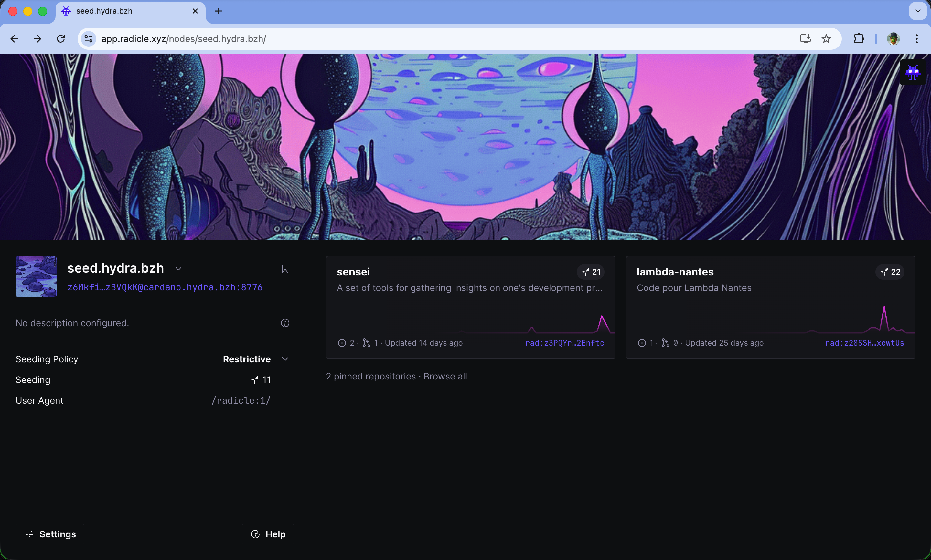Click the install app icon in address bar
Viewport: 931px width, 560px height.
[x=805, y=38]
